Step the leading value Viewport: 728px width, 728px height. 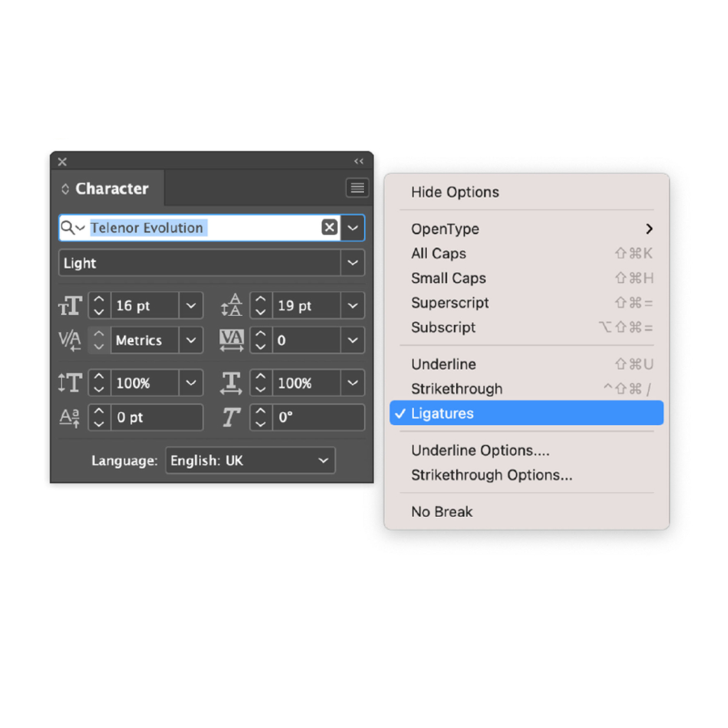point(261,306)
